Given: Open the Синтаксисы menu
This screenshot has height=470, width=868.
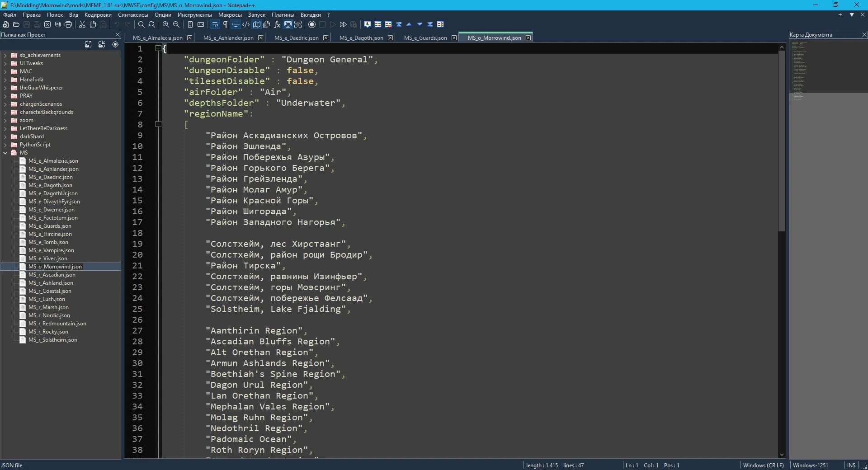Looking at the screenshot, I should [133, 15].
